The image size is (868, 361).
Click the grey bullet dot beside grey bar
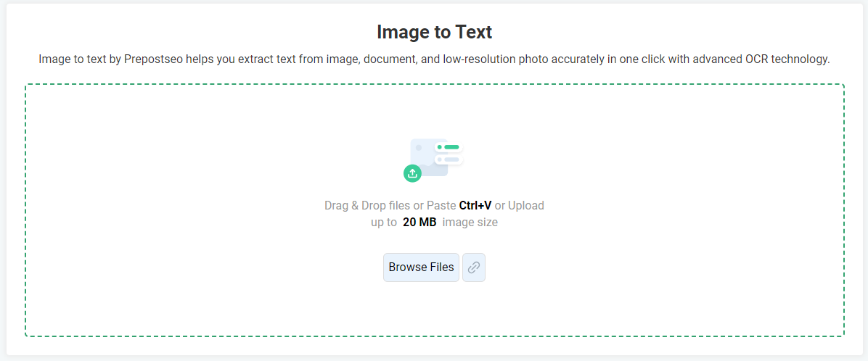point(440,159)
